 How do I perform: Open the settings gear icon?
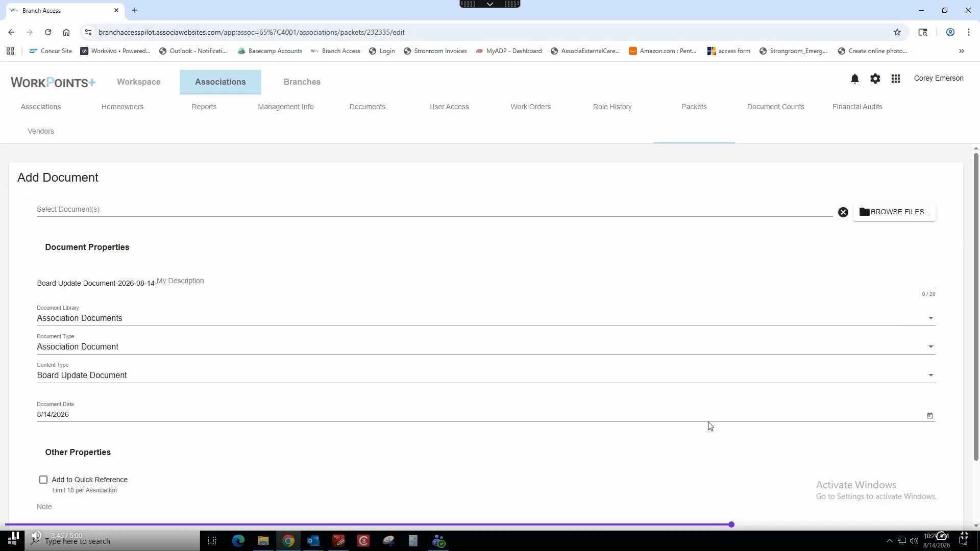(875, 79)
